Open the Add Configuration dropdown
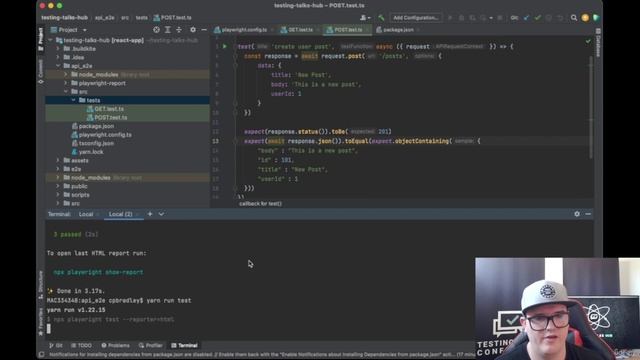The height and width of the screenshot is (360, 640). tap(416, 18)
